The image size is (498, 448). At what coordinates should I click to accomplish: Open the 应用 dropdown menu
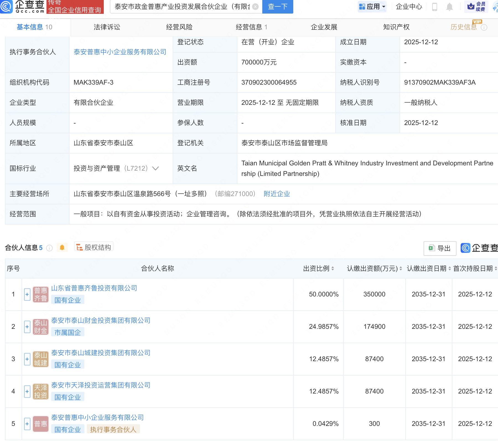pyautogui.click(x=372, y=7)
